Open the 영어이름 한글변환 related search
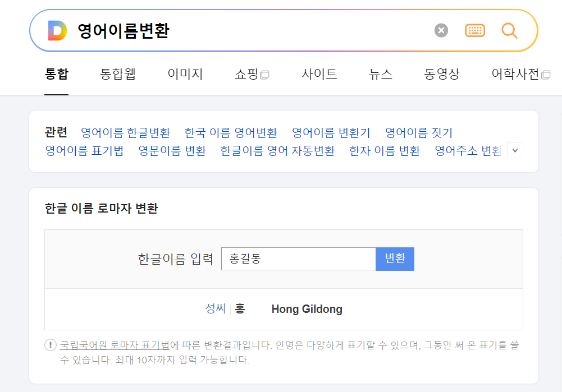Image resolution: width=562 pixels, height=392 pixels. coord(125,132)
